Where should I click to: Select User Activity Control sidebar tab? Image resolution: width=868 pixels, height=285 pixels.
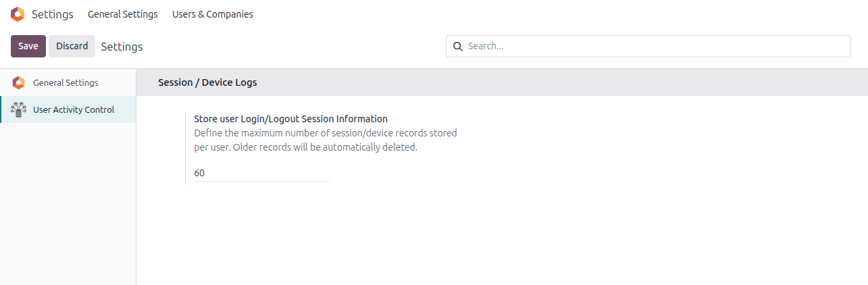[74, 109]
